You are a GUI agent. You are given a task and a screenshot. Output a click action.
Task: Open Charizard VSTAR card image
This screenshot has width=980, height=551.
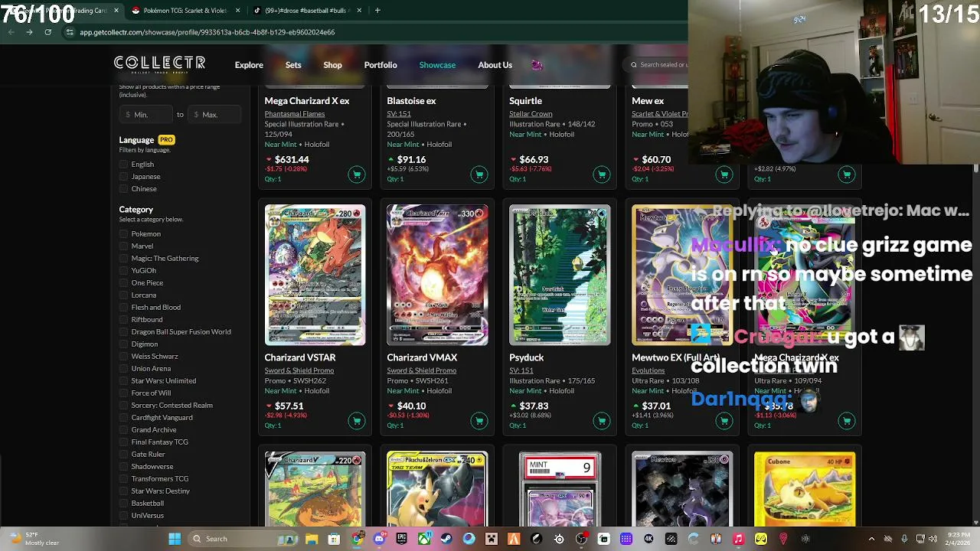(x=315, y=275)
